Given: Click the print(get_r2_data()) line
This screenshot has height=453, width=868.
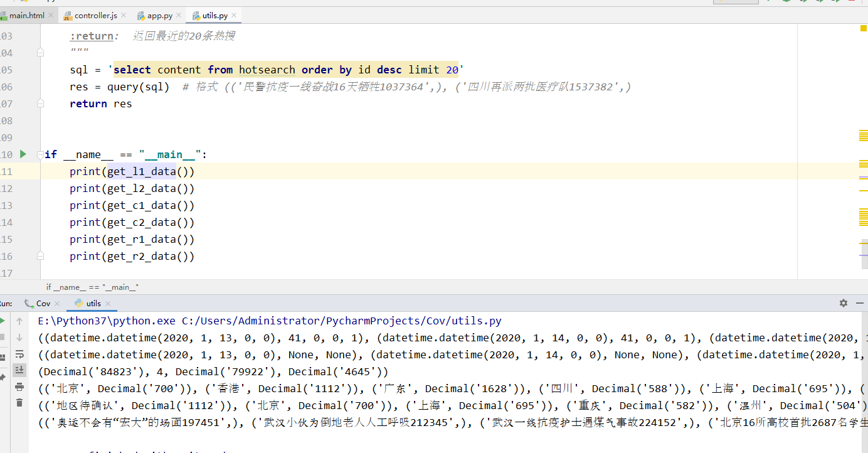Looking at the screenshot, I should [132, 256].
